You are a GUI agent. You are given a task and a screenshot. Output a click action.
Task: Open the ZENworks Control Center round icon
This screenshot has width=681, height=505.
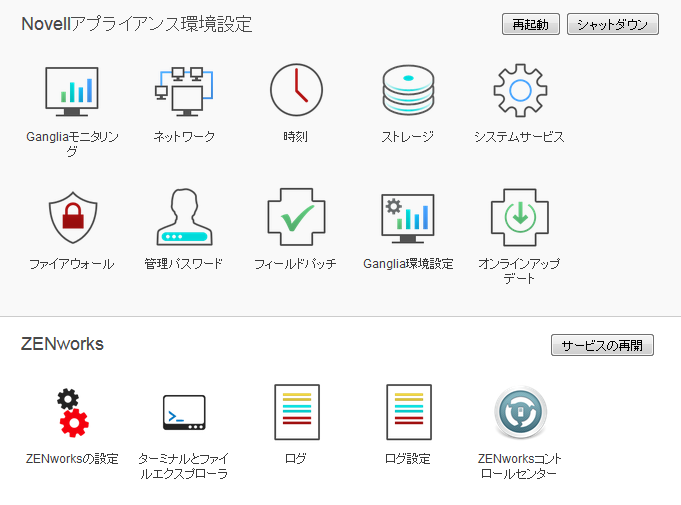(520, 413)
